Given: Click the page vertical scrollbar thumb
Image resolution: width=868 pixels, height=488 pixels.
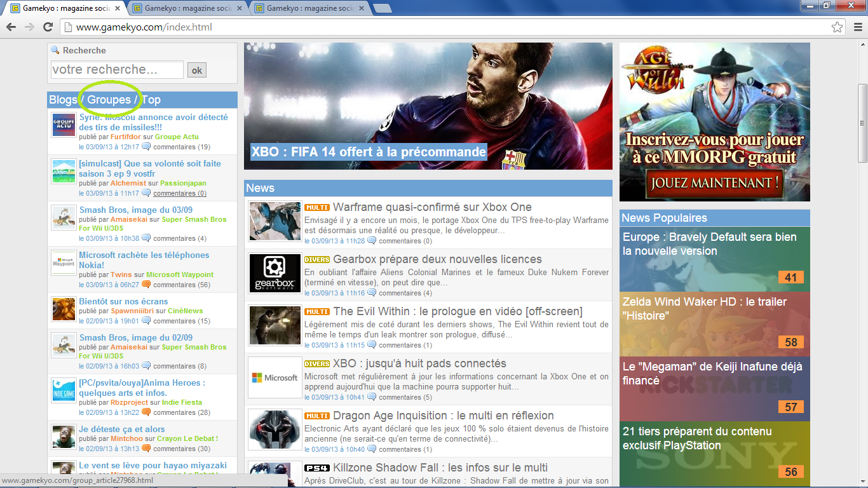Looking at the screenshot, I should click(862, 123).
